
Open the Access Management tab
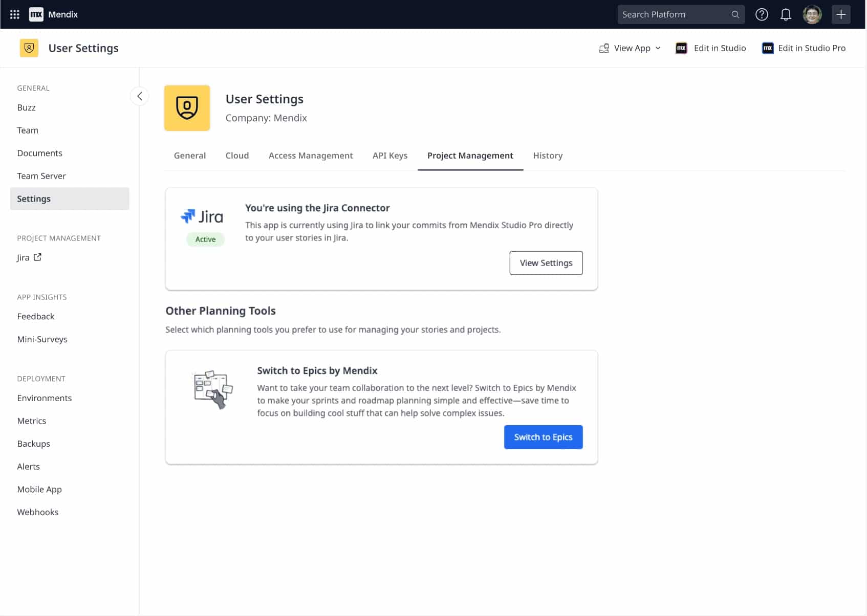(x=311, y=155)
